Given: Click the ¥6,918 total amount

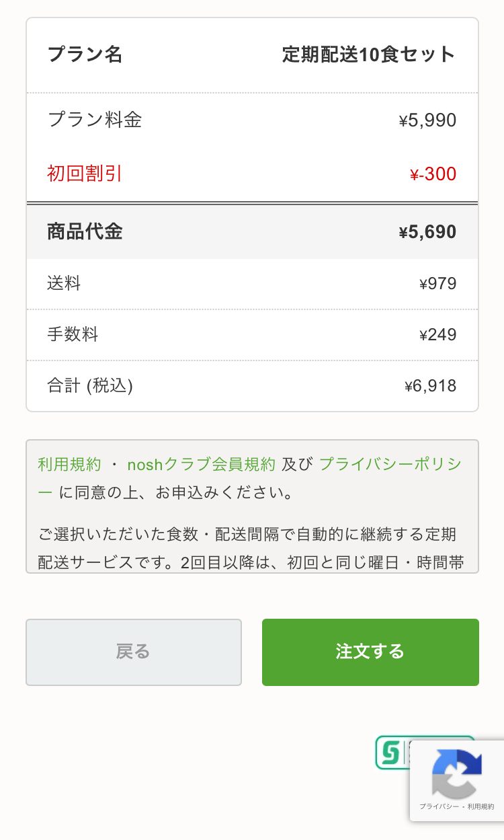Looking at the screenshot, I should coord(430,386).
